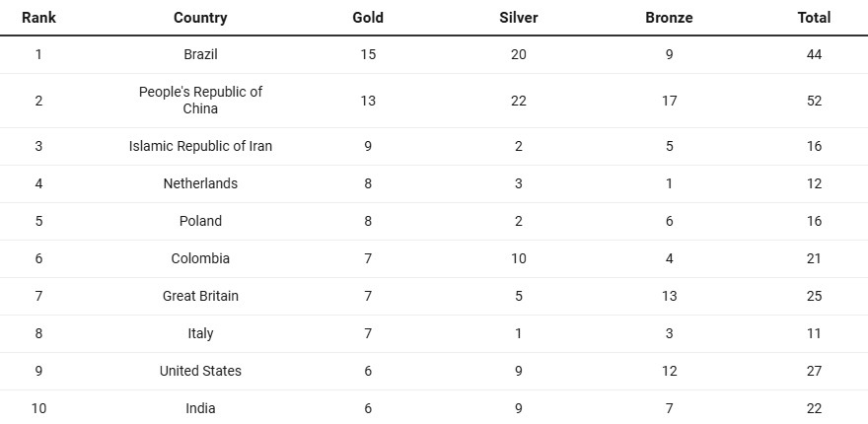Click the Bronze column header
The width and height of the screenshot is (868, 424).
tap(669, 18)
